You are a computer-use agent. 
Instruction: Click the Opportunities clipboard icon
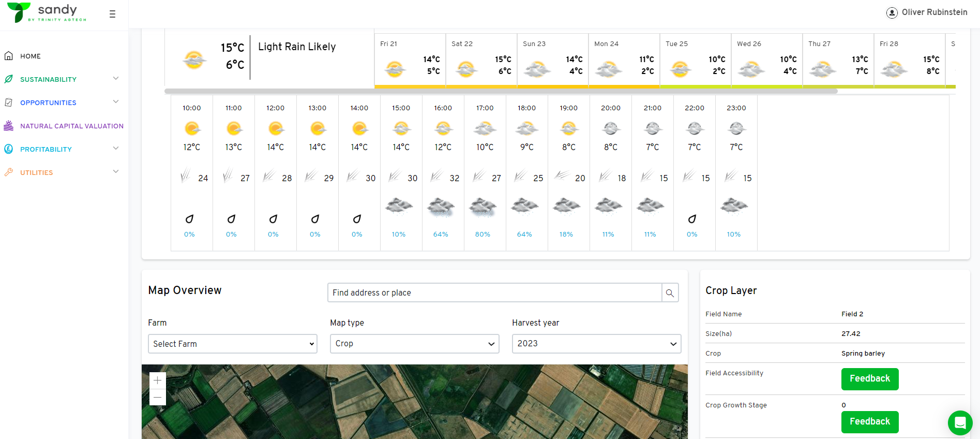pyautogui.click(x=9, y=102)
